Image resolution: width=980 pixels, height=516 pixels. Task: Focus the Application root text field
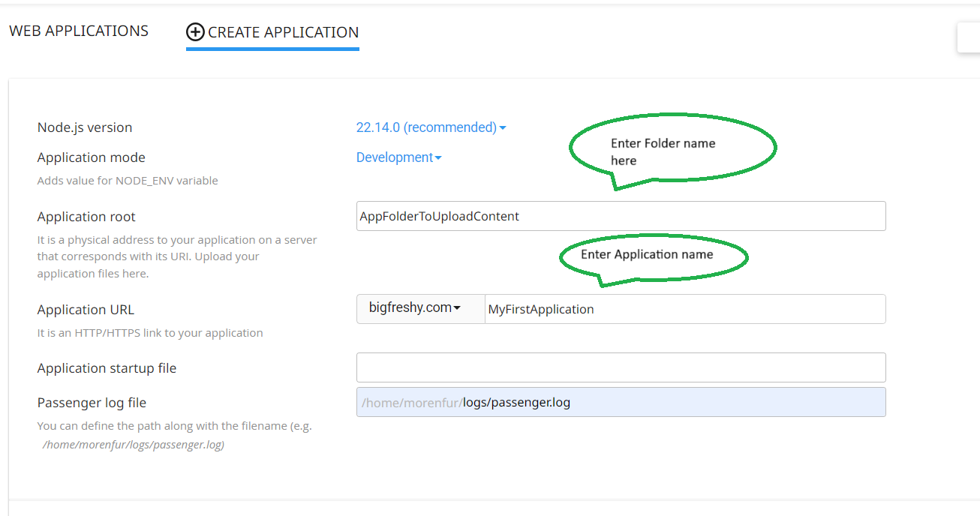(621, 216)
